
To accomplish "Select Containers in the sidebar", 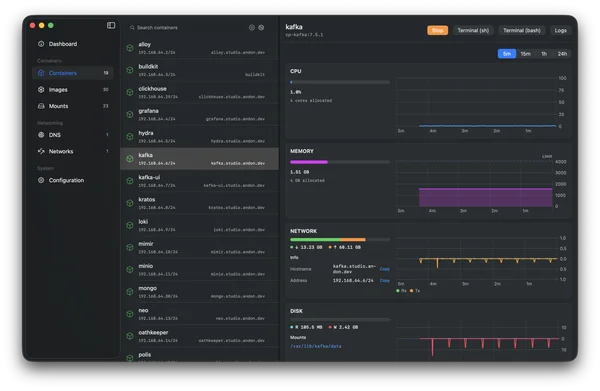I will (x=73, y=73).
